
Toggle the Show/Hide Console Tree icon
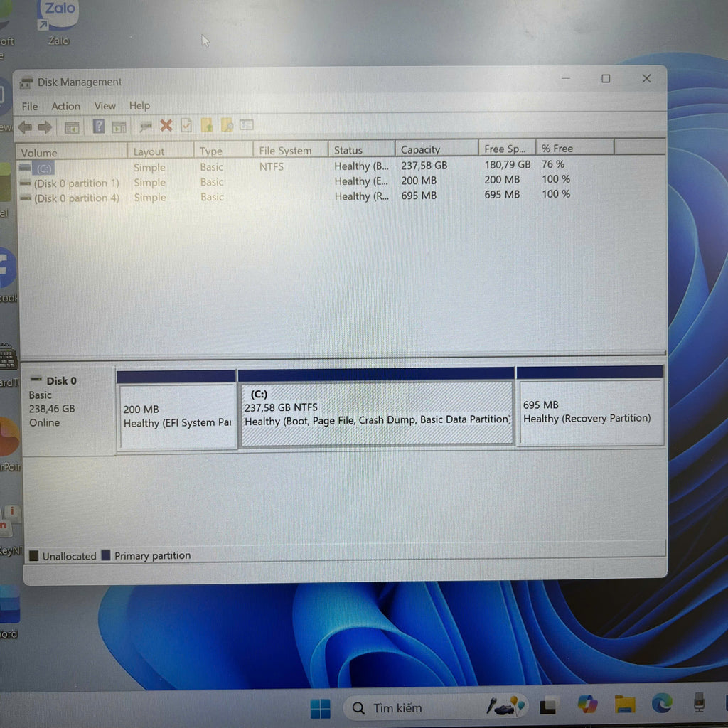(72, 127)
